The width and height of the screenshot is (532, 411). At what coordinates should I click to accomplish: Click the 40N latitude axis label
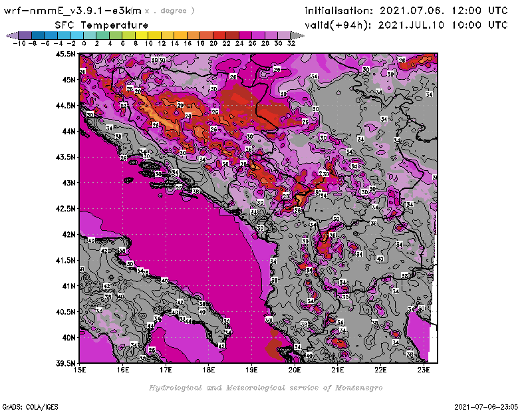68,338
